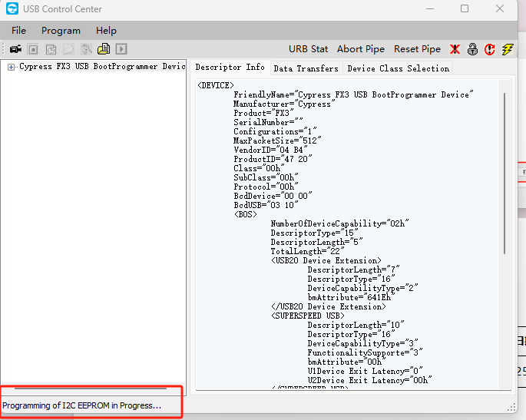
Task: Click the red circular reset device icon
Action: [490, 49]
